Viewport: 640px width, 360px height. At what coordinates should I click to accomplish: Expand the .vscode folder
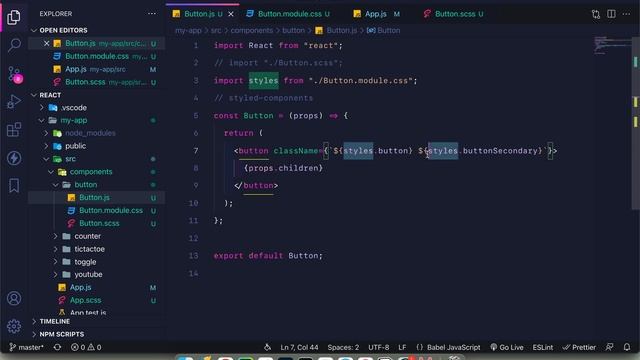73,108
